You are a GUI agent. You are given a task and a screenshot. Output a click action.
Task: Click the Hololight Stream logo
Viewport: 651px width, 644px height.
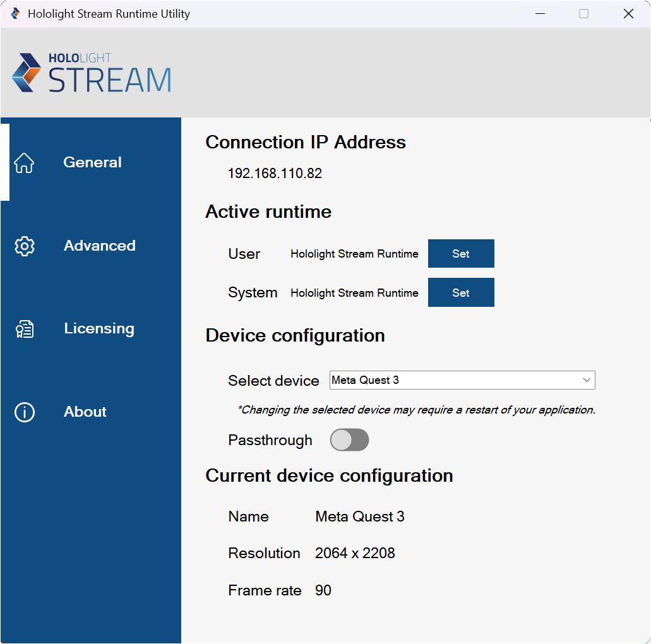(x=92, y=73)
